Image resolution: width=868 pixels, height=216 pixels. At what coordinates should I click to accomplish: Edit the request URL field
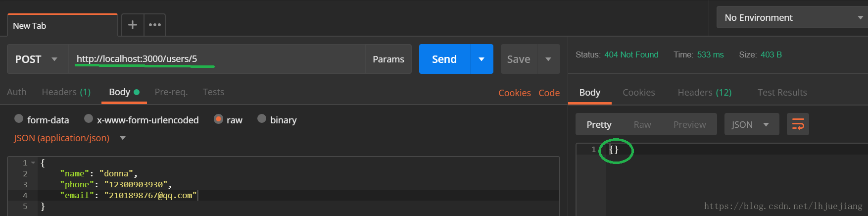[x=217, y=59]
